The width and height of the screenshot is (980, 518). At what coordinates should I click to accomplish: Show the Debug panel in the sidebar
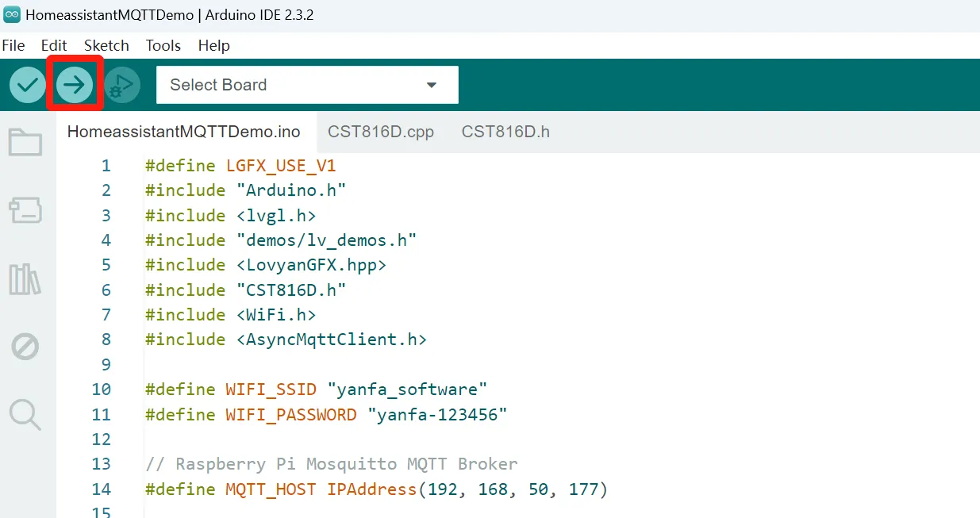click(x=25, y=347)
